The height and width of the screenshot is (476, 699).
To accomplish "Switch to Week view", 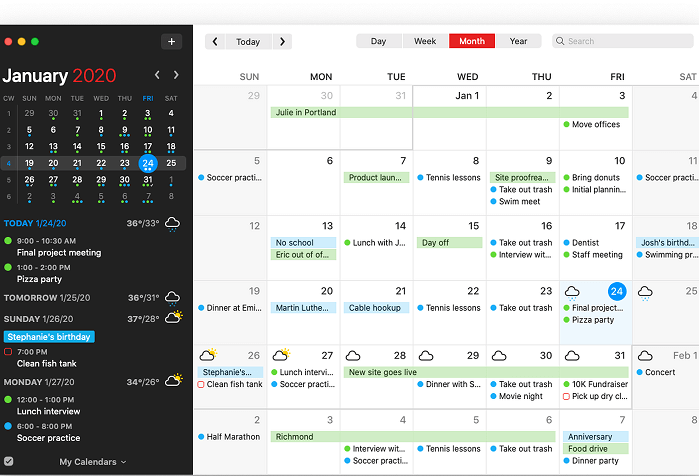I will [425, 41].
